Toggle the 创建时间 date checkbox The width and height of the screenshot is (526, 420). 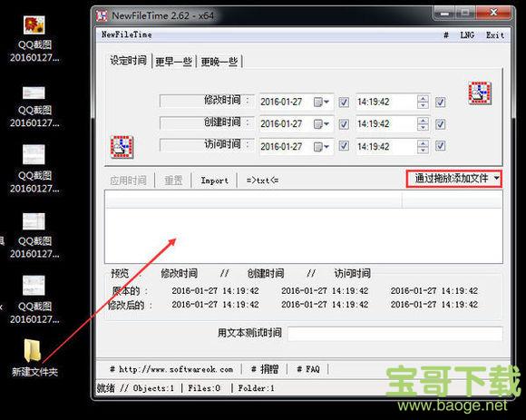pyautogui.click(x=344, y=124)
